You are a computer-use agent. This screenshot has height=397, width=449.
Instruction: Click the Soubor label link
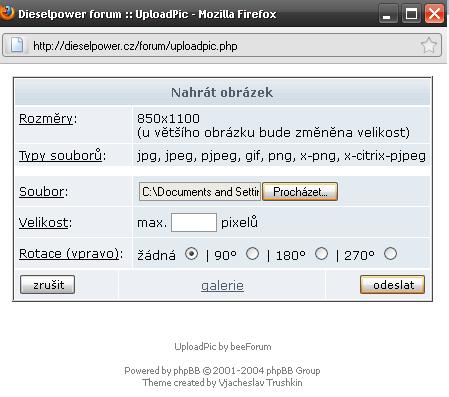click(41, 192)
